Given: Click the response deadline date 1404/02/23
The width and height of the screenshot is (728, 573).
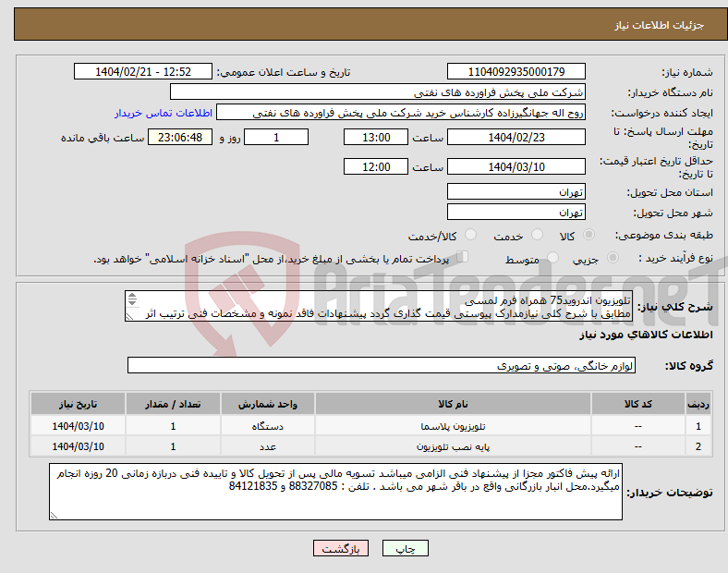Looking at the screenshot, I should [516, 138].
